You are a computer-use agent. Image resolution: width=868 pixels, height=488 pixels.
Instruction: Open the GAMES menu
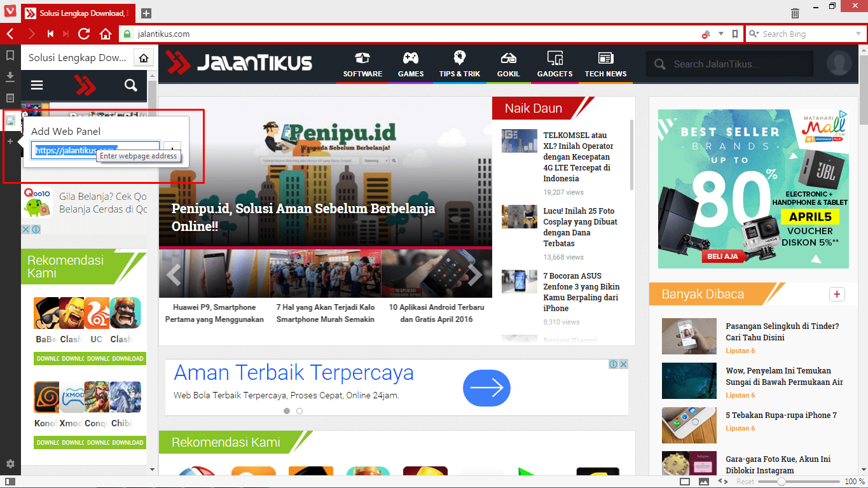(x=411, y=65)
